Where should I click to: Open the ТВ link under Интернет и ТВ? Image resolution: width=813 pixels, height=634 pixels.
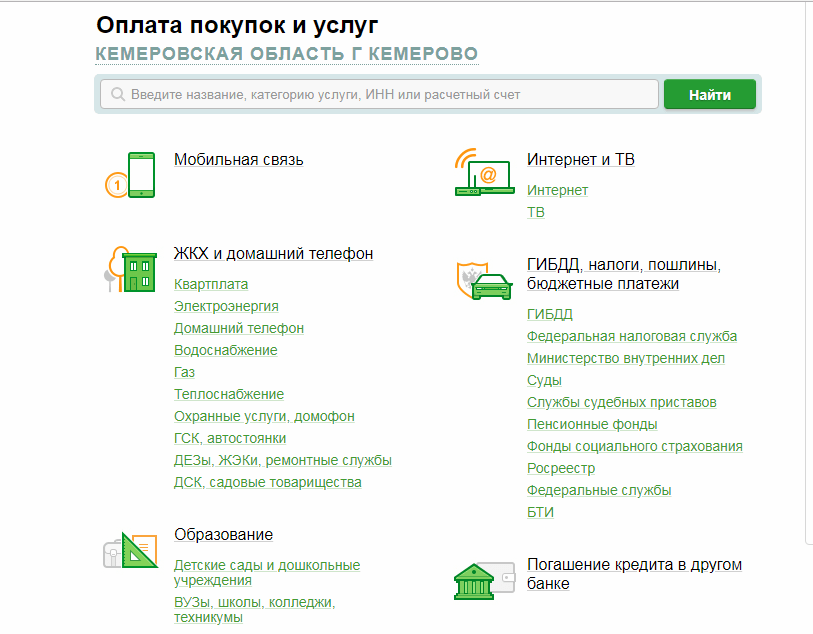click(x=536, y=213)
